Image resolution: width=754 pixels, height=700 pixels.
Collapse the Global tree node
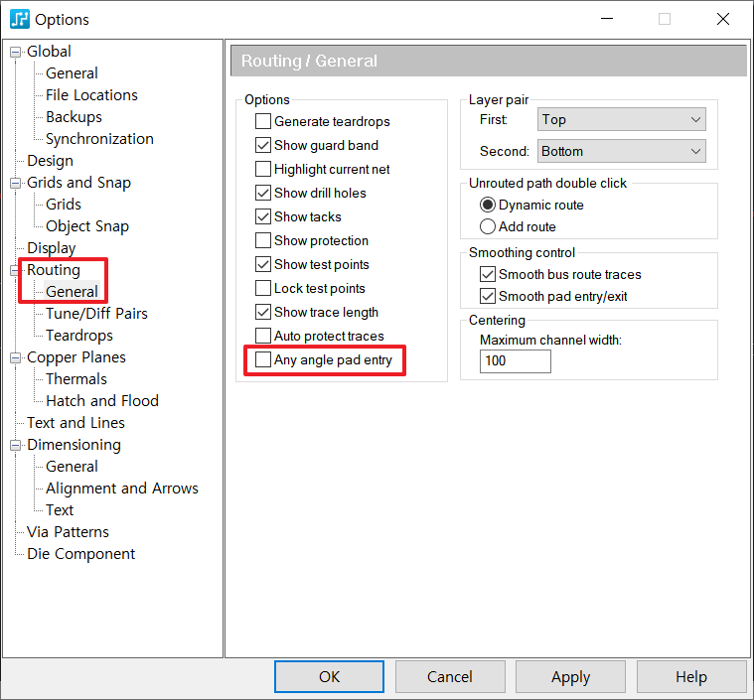coord(15,52)
